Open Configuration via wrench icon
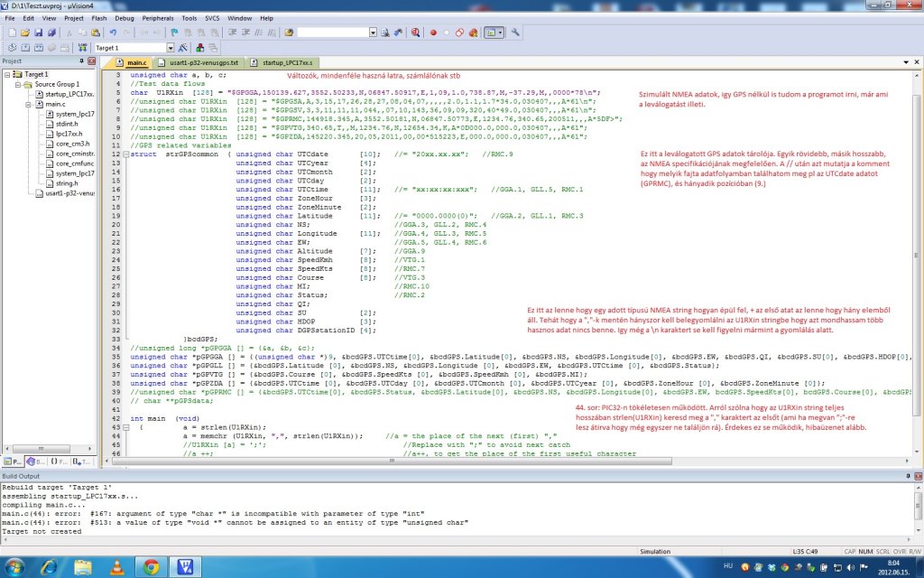The image size is (924, 578). [515, 33]
